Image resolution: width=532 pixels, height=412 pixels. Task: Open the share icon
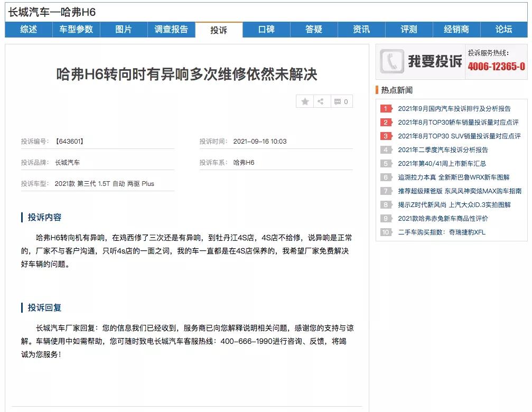[322, 101]
